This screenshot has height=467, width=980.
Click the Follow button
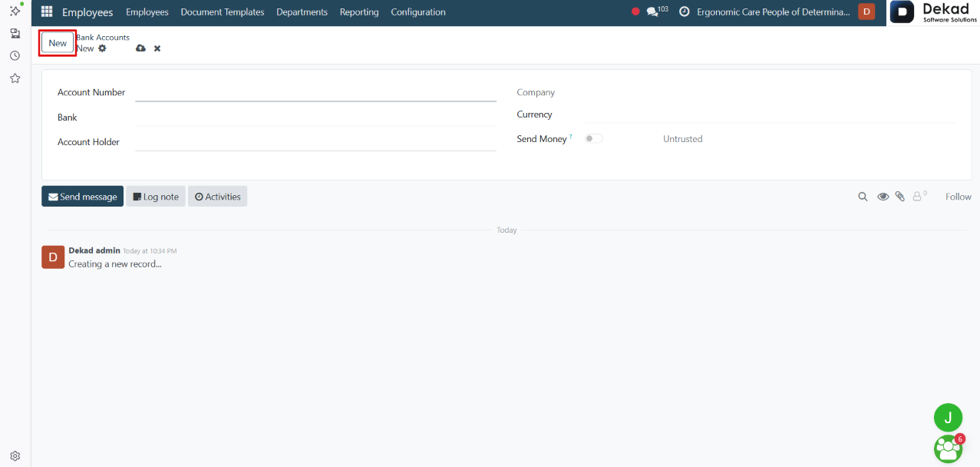click(x=958, y=197)
